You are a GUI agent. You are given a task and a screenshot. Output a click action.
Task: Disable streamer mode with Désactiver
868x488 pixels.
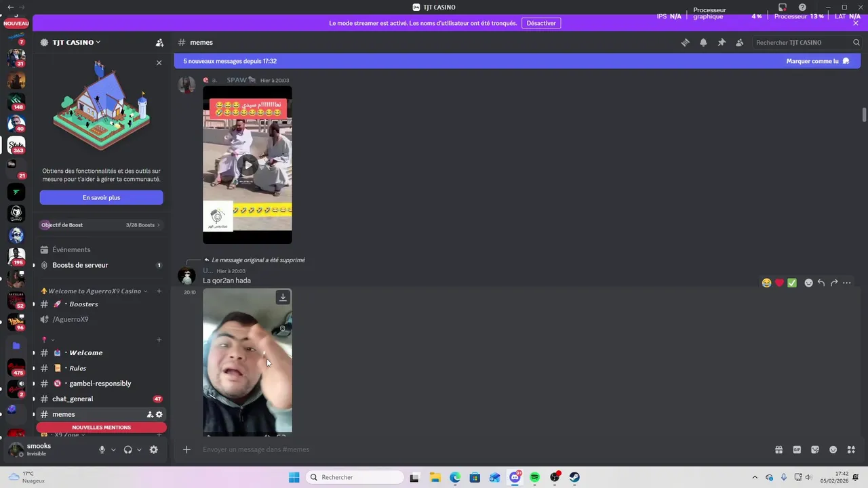[x=541, y=23]
